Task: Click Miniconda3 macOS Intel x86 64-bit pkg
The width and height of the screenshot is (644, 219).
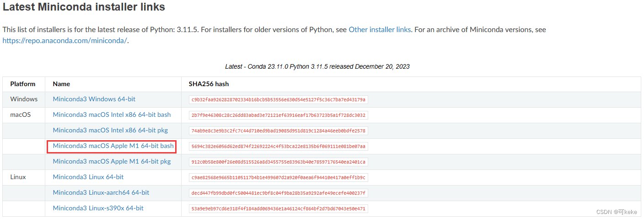Action: tap(110, 130)
